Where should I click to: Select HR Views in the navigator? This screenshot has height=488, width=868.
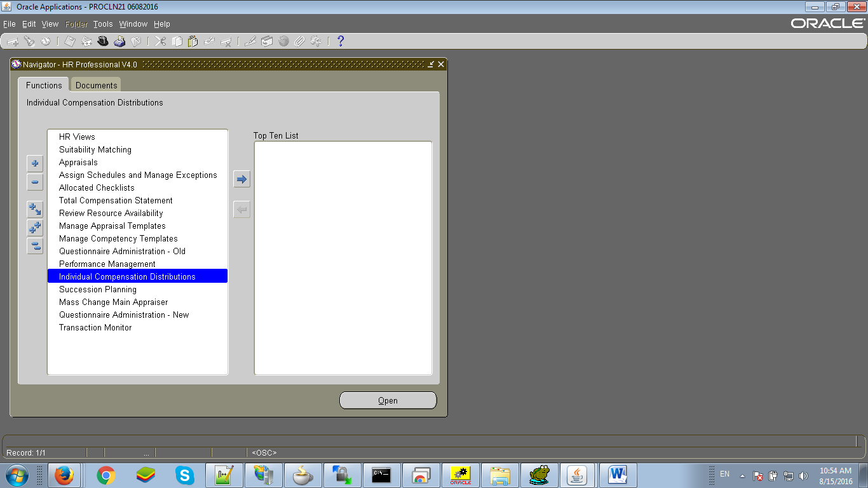pos(77,137)
